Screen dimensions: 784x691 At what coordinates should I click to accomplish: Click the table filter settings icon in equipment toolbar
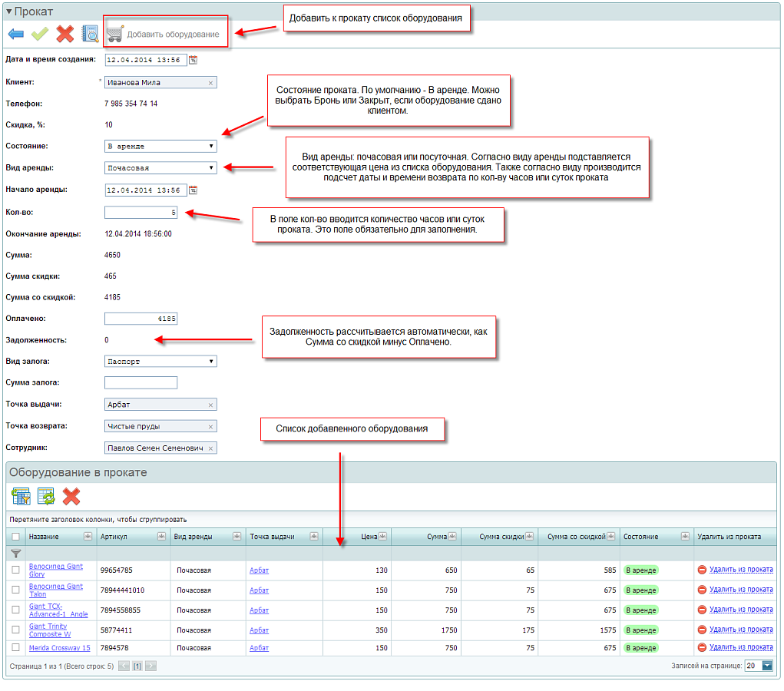[21, 497]
